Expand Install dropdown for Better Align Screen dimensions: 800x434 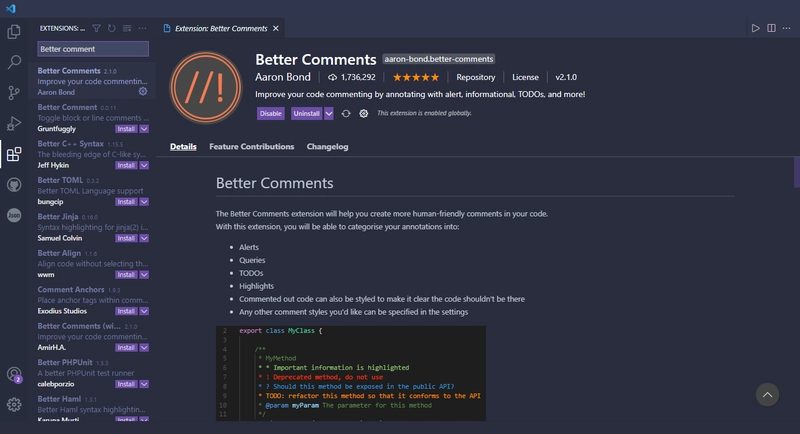(x=144, y=275)
